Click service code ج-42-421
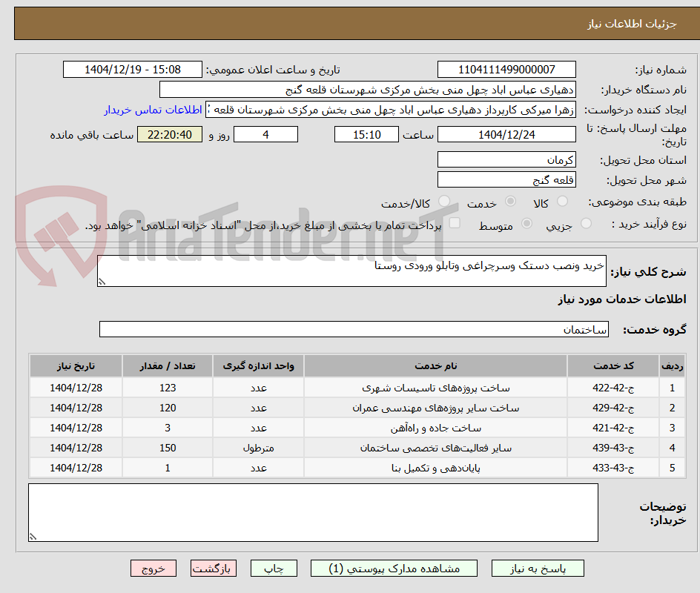 click(x=613, y=428)
